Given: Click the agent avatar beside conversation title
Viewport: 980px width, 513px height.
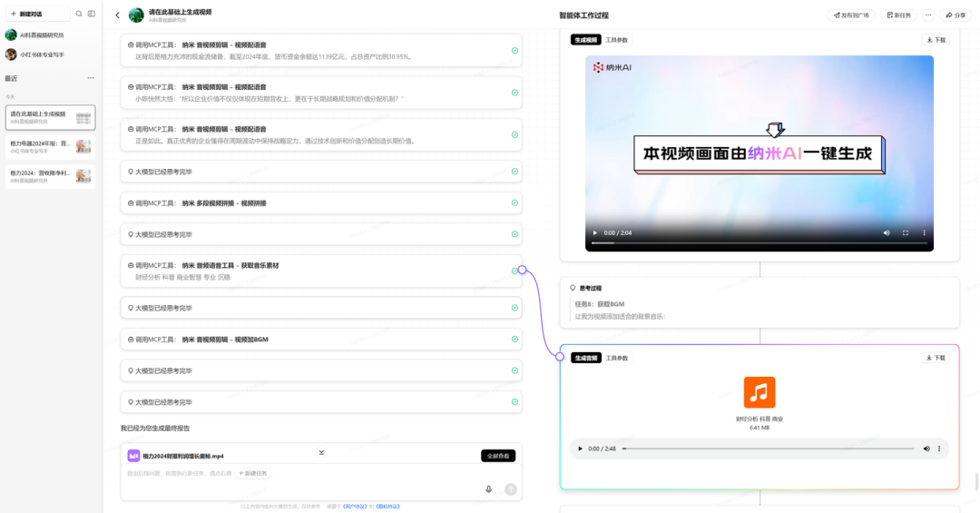Looking at the screenshot, I should [135, 15].
